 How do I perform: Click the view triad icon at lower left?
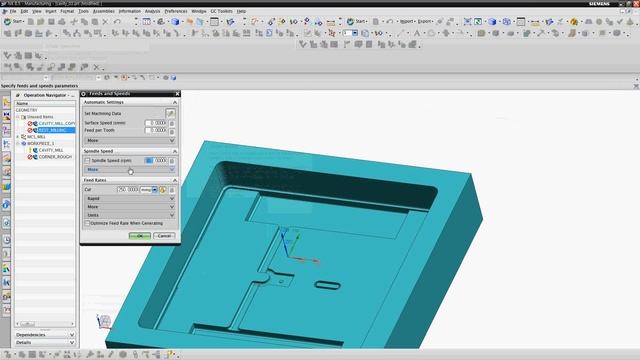pos(104,321)
